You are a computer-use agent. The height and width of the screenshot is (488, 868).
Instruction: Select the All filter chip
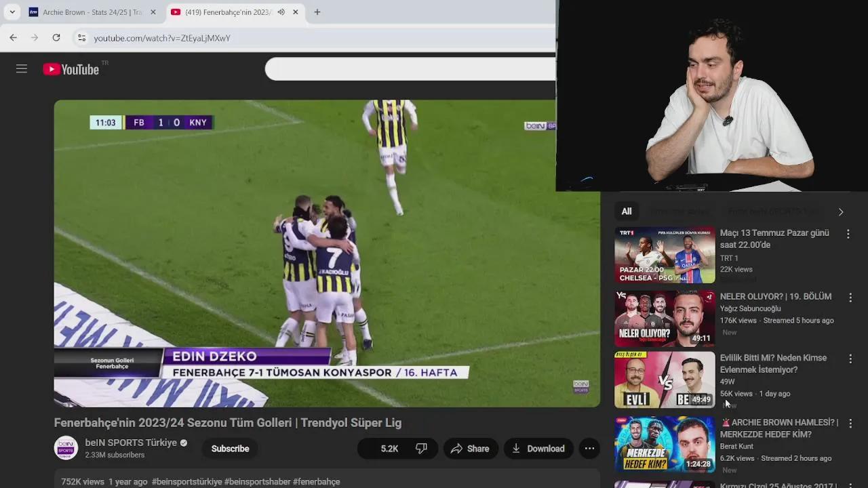point(627,211)
